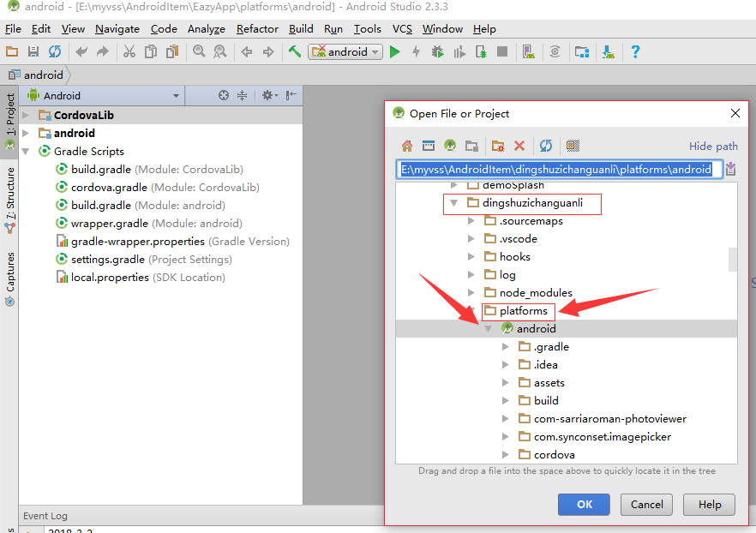The height and width of the screenshot is (533, 756).
Task: Make Project using the hammer icon
Action: click(x=295, y=51)
